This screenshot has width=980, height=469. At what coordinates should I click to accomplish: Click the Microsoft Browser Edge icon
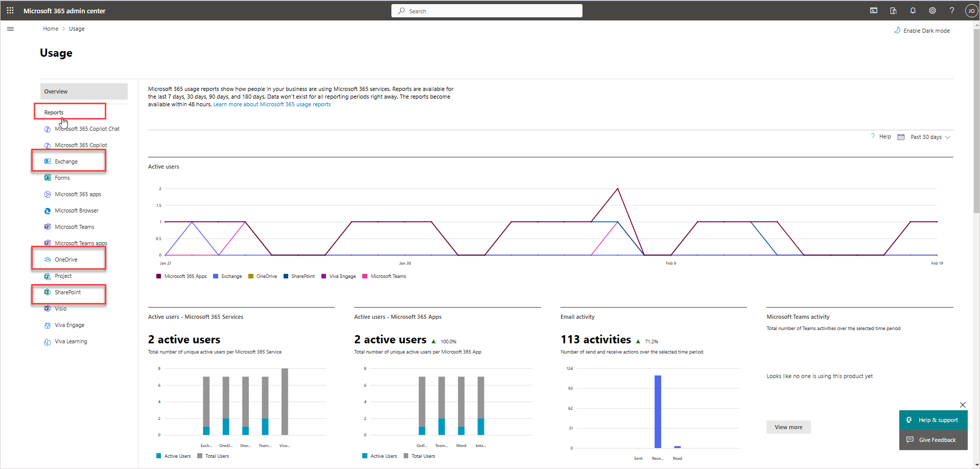point(48,210)
